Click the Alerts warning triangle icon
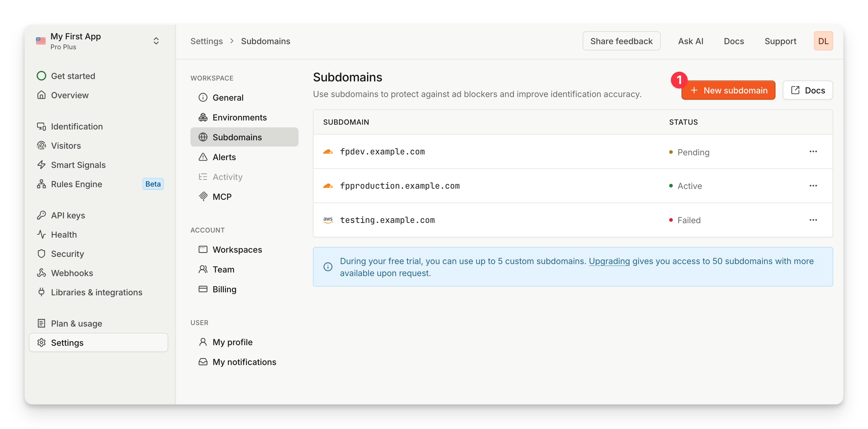This screenshot has height=429, width=868. 203,157
